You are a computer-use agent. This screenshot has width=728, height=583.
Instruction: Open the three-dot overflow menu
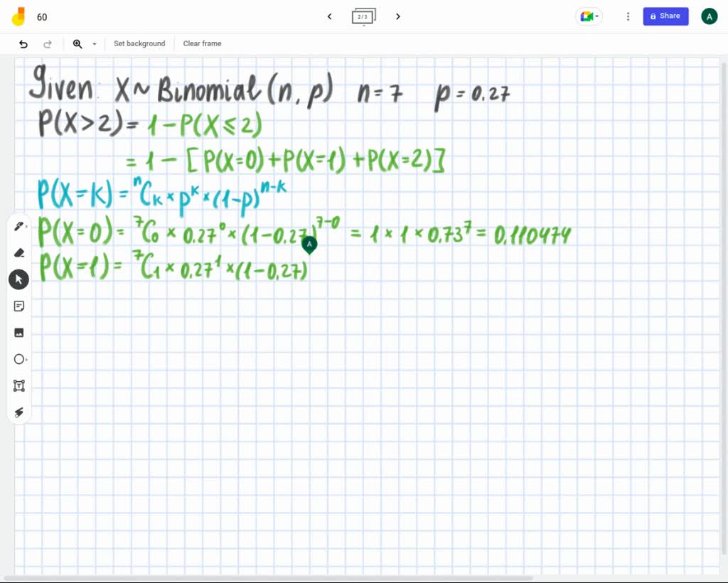point(628,16)
